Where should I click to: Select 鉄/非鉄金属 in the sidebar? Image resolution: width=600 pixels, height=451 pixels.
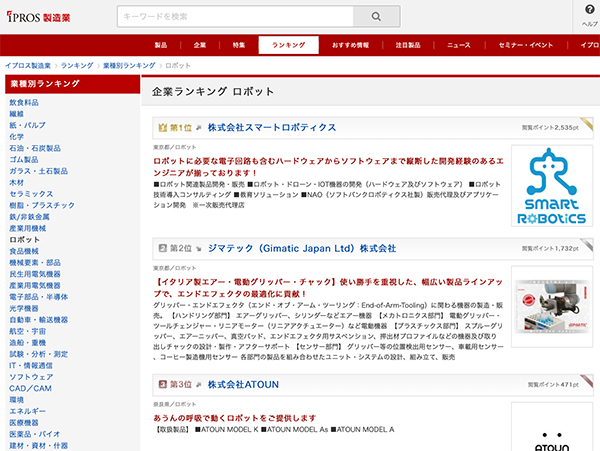29,217
